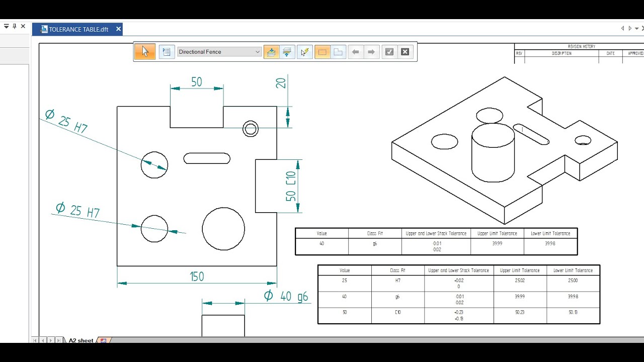Select the A2 sheet tab
This screenshot has height=362, width=644.
coord(81,340)
